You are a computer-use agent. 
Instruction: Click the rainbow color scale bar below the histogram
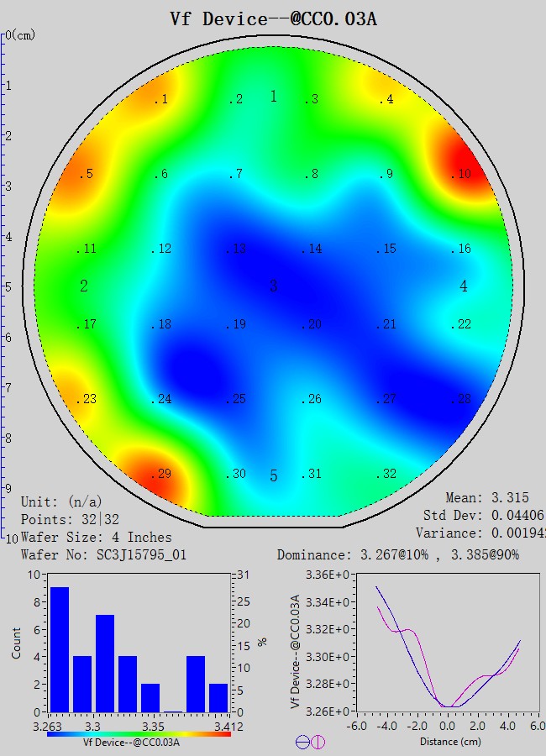(x=139, y=733)
